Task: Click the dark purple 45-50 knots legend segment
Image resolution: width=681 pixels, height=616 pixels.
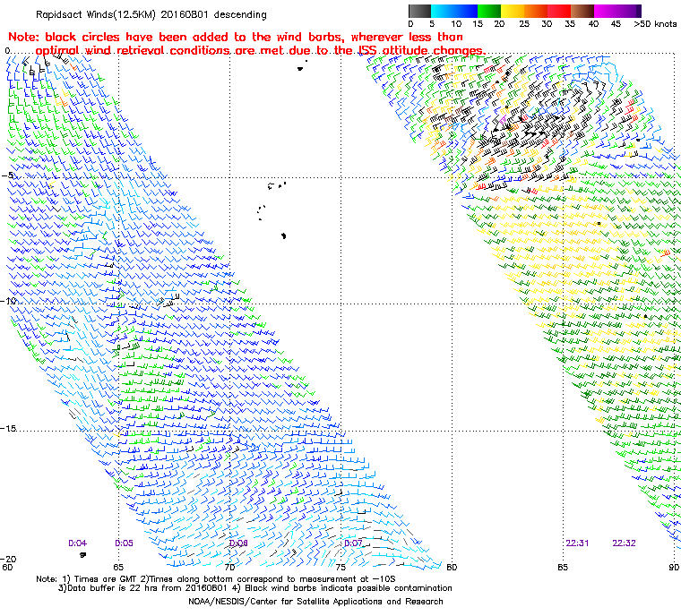Action: [x=630, y=11]
